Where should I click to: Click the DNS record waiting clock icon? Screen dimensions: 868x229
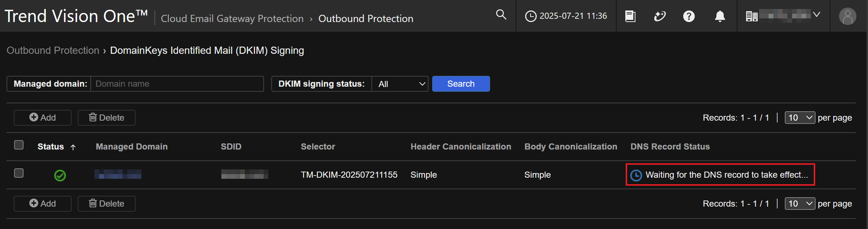click(x=636, y=175)
